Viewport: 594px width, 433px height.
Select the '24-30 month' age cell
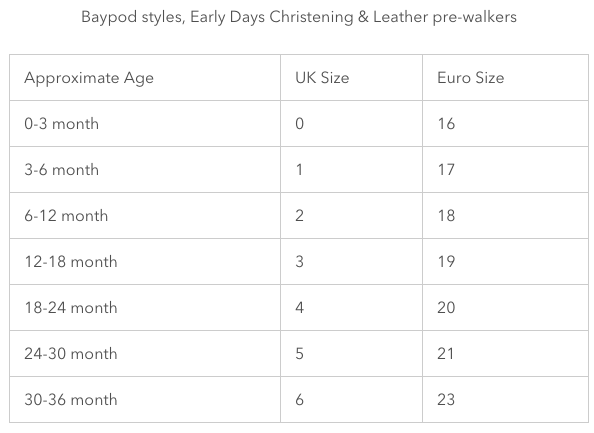pyautogui.click(x=145, y=353)
